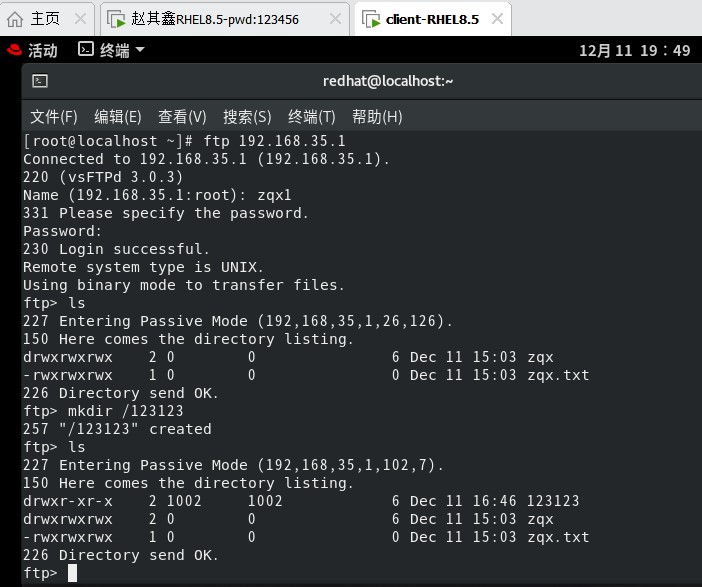Click the home icon on 主页 tab
Screen dimensions: 702x587
15,19
